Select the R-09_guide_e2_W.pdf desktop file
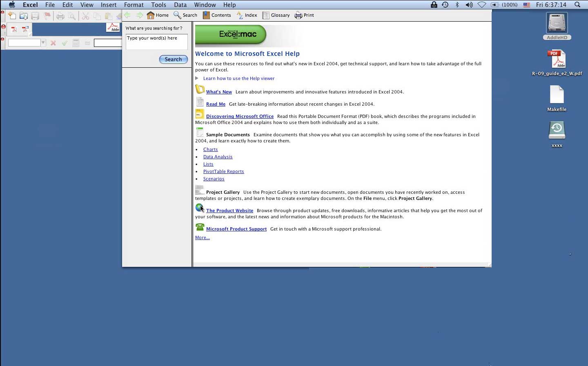This screenshot has height=366, width=588. coord(557,60)
